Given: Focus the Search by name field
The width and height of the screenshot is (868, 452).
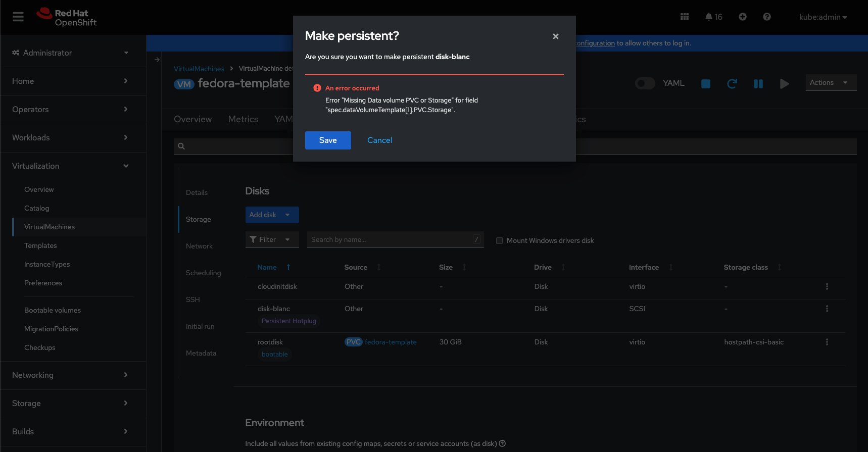Looking at the screenshot, I should pos(396,239).
